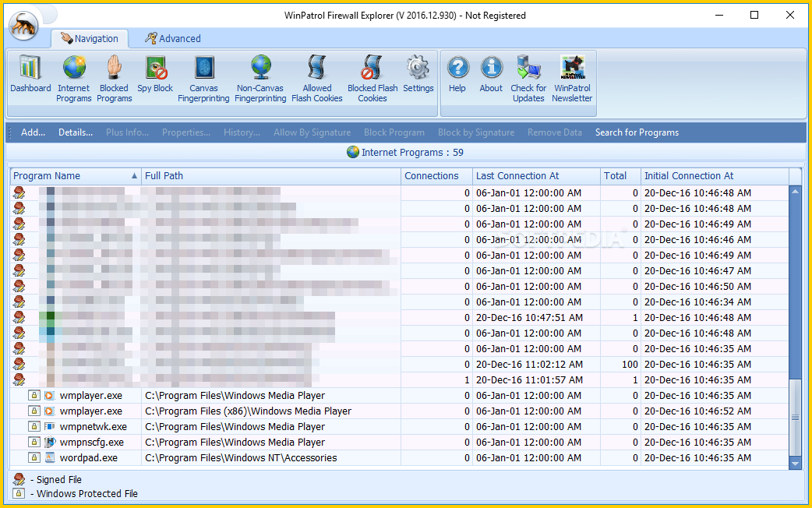Select wordpad.exe row name
Viewport: 812px width, 508px height.
89,458
